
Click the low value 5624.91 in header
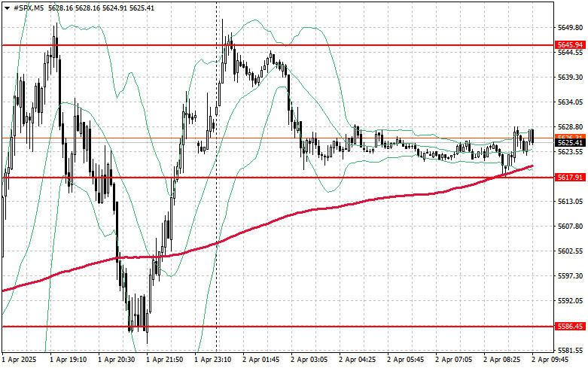pyautogui.click(x=114, y=8)
